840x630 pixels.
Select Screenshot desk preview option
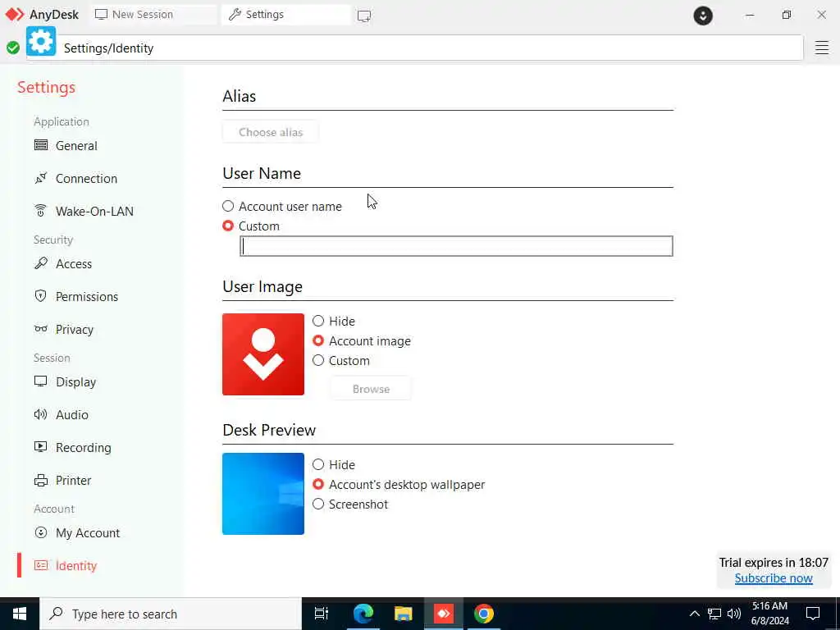318,504
